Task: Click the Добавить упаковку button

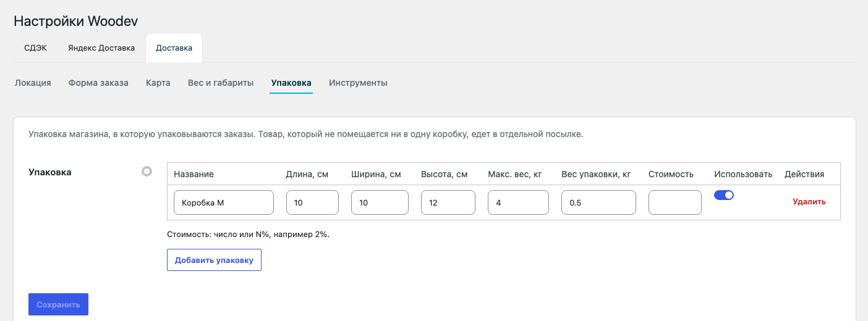Action: pyautogui.click(x=214, y=260)
